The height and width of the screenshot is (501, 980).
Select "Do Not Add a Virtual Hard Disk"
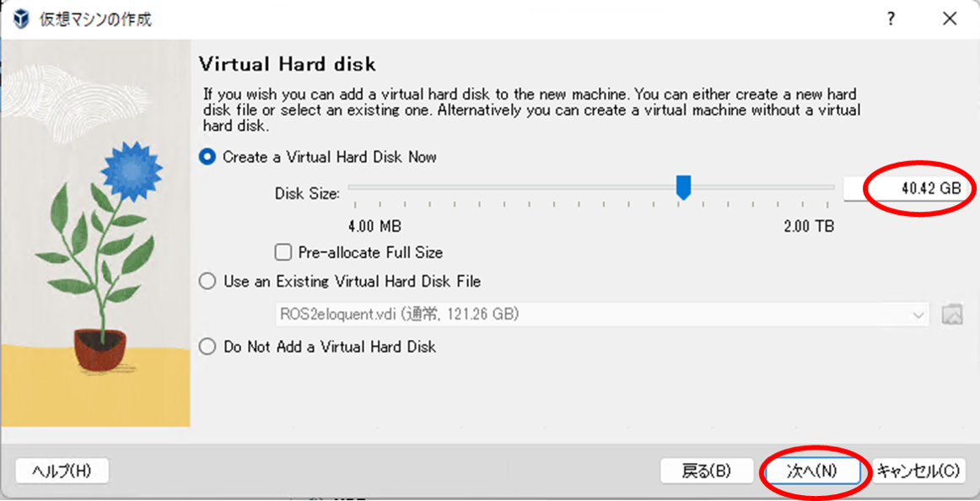tap(206, 346)
